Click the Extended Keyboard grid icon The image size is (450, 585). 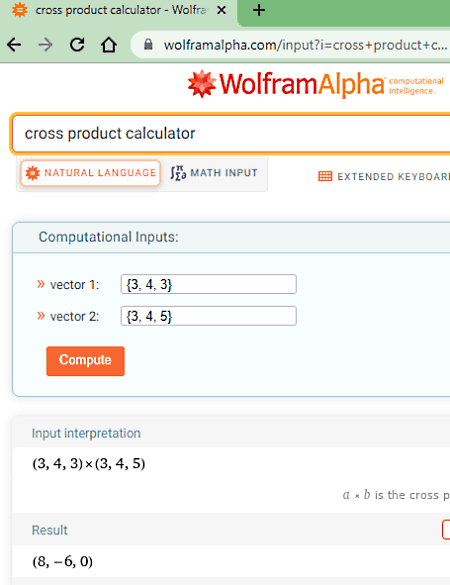325,176
